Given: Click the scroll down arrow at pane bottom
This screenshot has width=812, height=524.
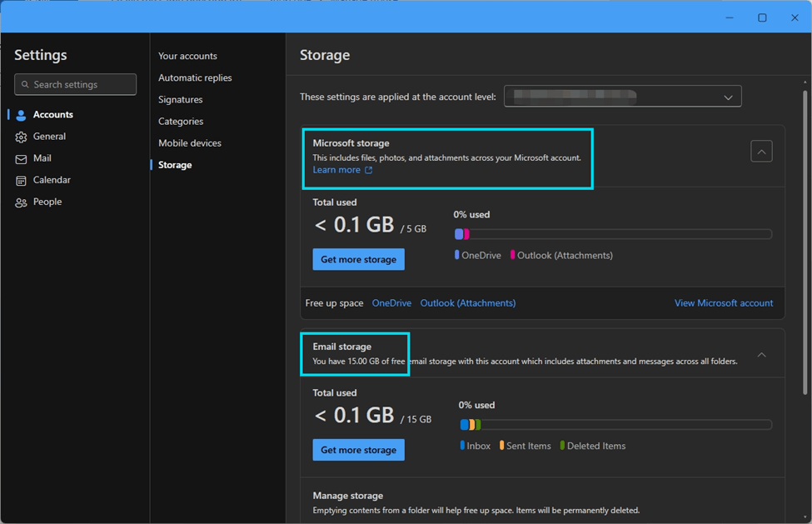Looking at the screenshot, I should (x=805, y=517).
